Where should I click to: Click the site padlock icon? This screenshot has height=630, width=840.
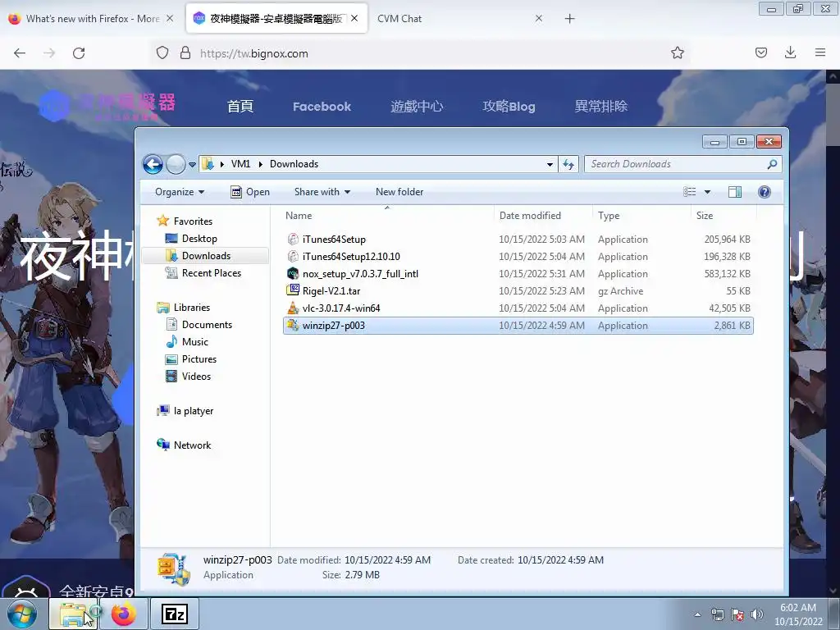185,53
